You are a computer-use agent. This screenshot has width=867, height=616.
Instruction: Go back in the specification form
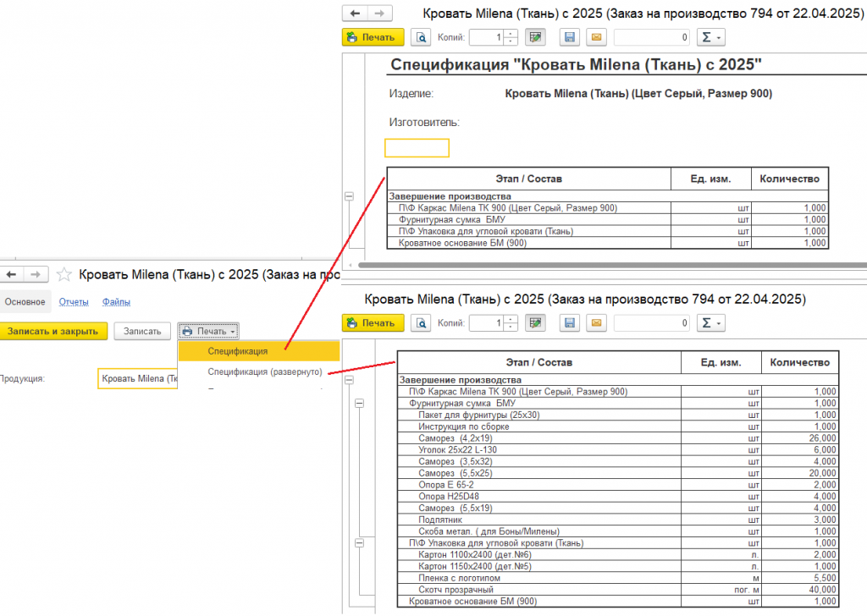(12, 274)
